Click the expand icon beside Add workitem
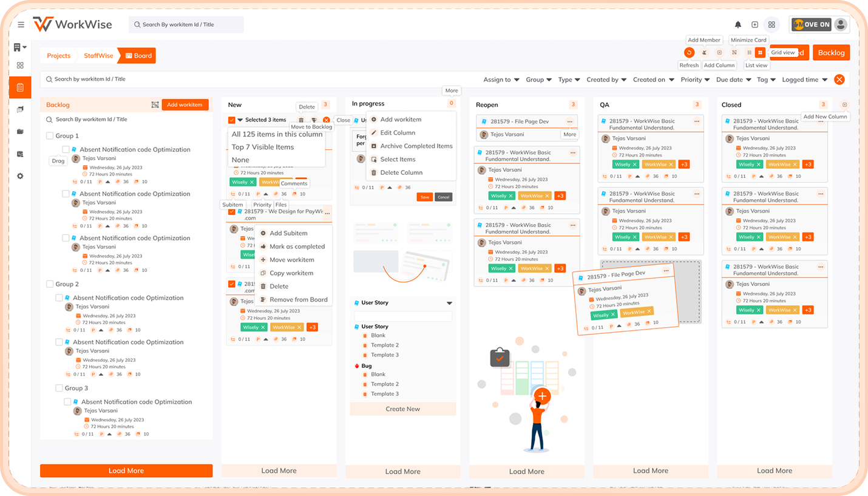Viewport: 868px width, 496px height. coord(155,105)
